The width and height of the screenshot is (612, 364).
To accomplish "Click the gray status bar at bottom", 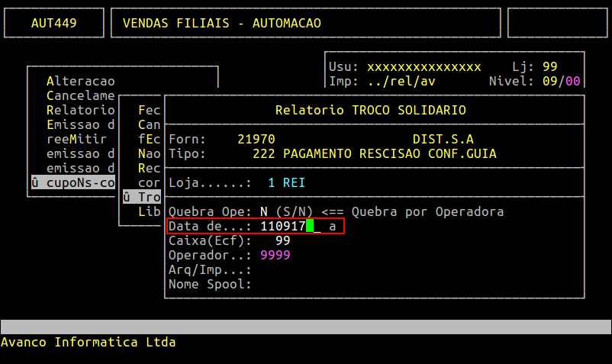I will click(x=305, y=327).
